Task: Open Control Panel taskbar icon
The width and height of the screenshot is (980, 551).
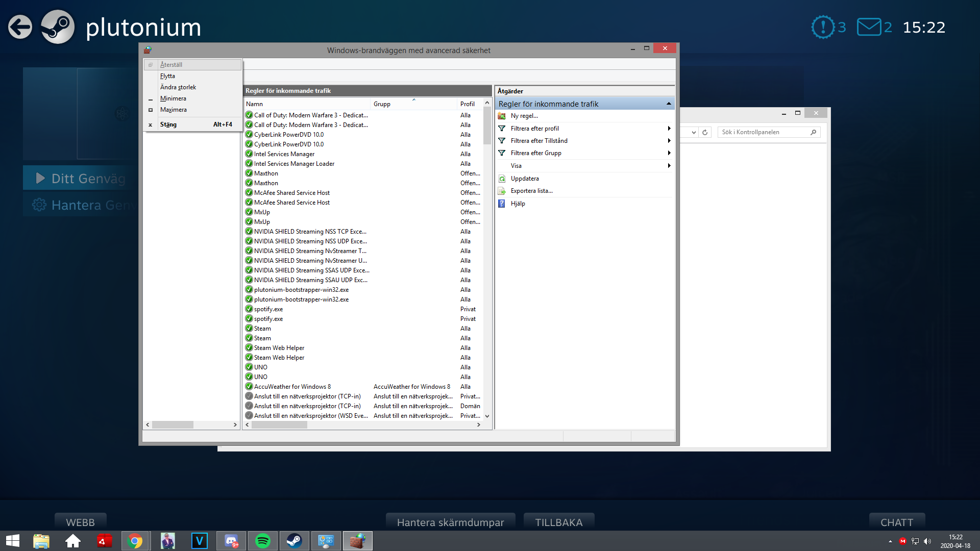Action: click(326, 541)
